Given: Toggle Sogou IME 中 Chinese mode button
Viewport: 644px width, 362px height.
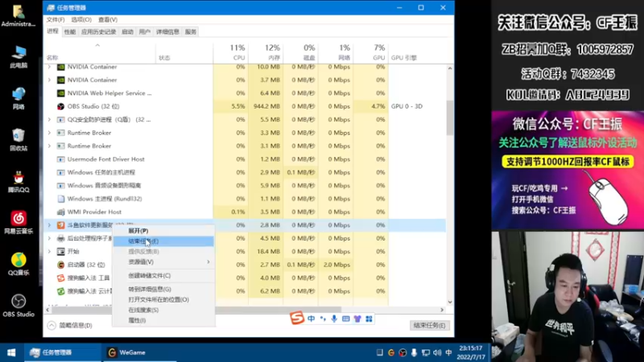Looking at the screenshot, I should pyautogui.click(x=312, y=319).
